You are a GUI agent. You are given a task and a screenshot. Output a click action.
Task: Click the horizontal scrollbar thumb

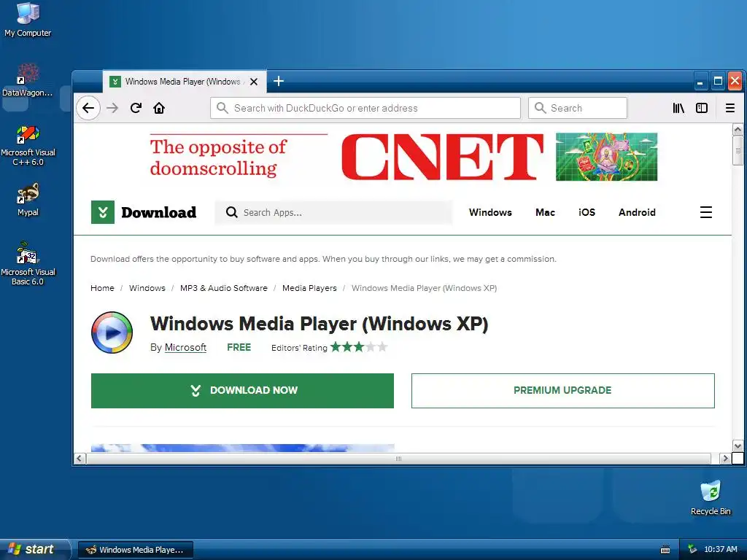pos(398,459)
